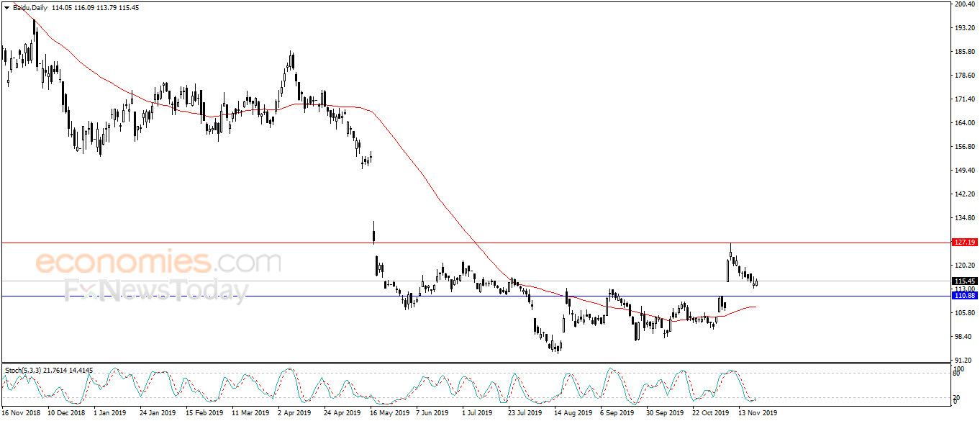Click the 91.20 price axis label
The height and width of the screenshot is (421, 980).
coord(963,360)
